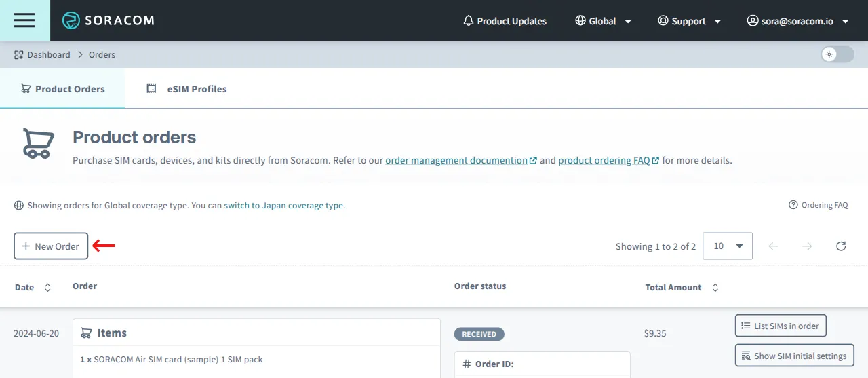The height and width of the screenshot is (378, 868).
Task: Go to the previous page arrow
Action: point(773,246)
